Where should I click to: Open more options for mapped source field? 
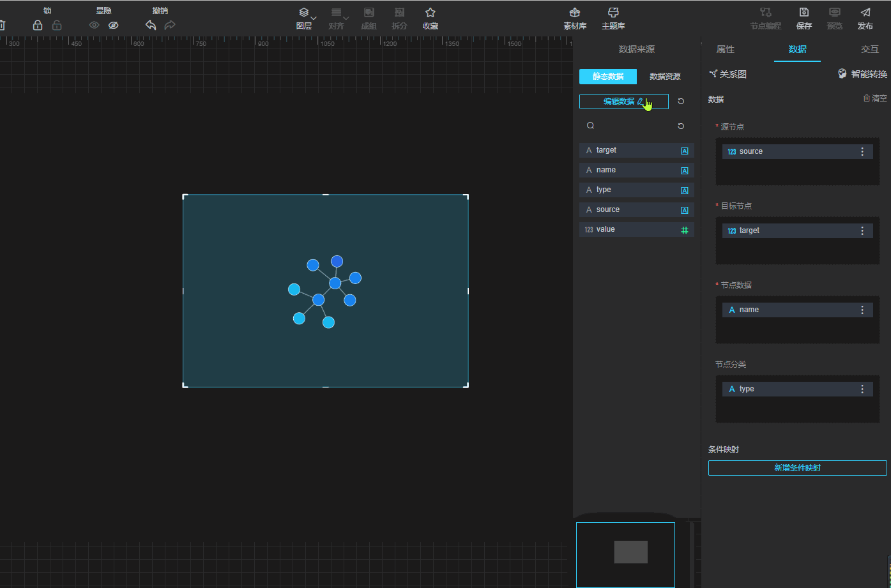[862, 152]
